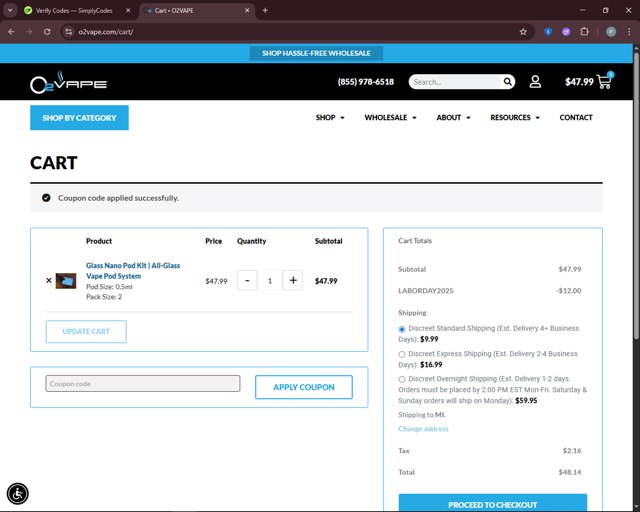The image size is (640, 512).
Task: Open the browser extensions puzzle icon
Action: pos(584,32)
